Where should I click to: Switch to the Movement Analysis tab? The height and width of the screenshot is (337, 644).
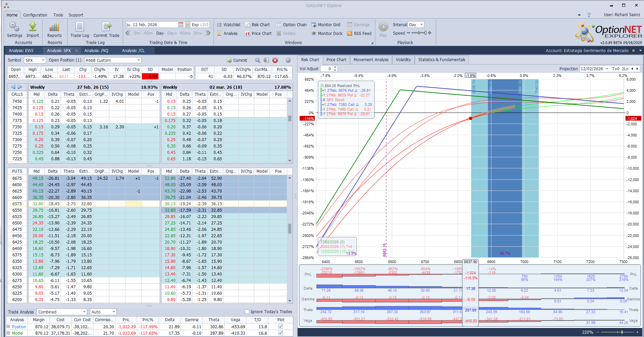pos(371,60)
